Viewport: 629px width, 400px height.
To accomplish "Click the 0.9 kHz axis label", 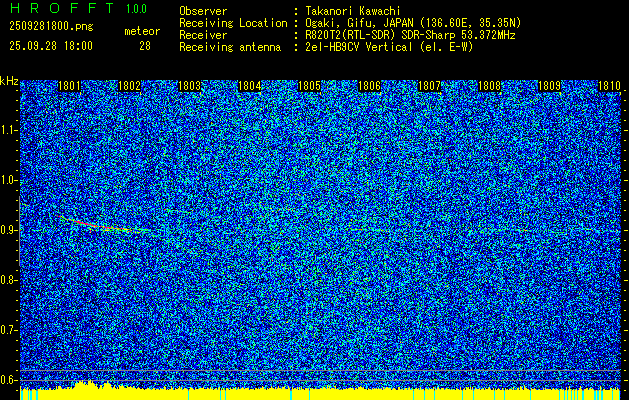I will (x=8, y=230).
